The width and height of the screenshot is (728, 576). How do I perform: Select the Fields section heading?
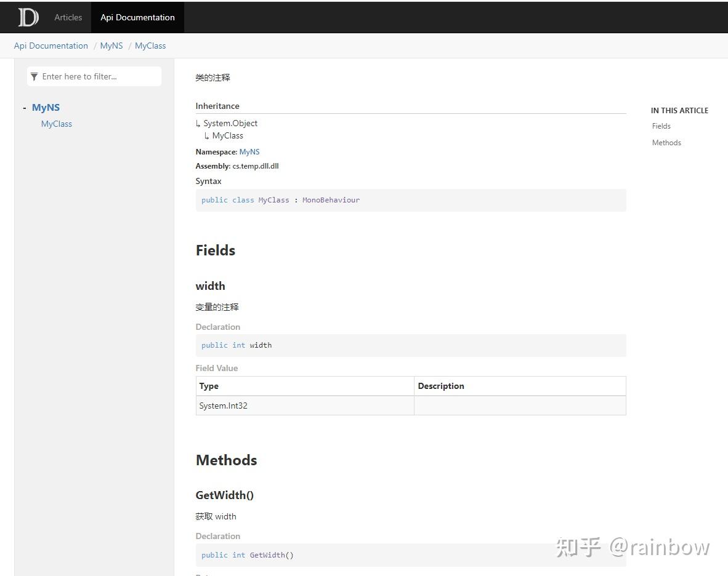pyautogui.click(x=215, y=250)
